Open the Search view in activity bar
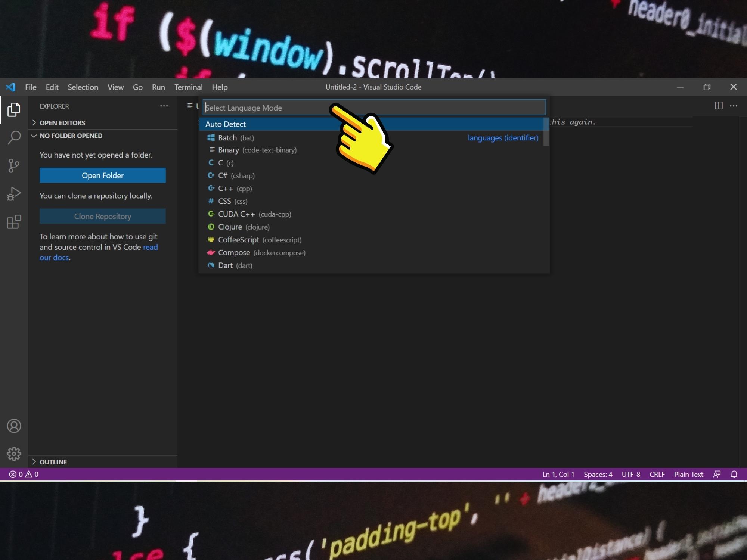This screenshot has height=560, width=747. (14, 137)
